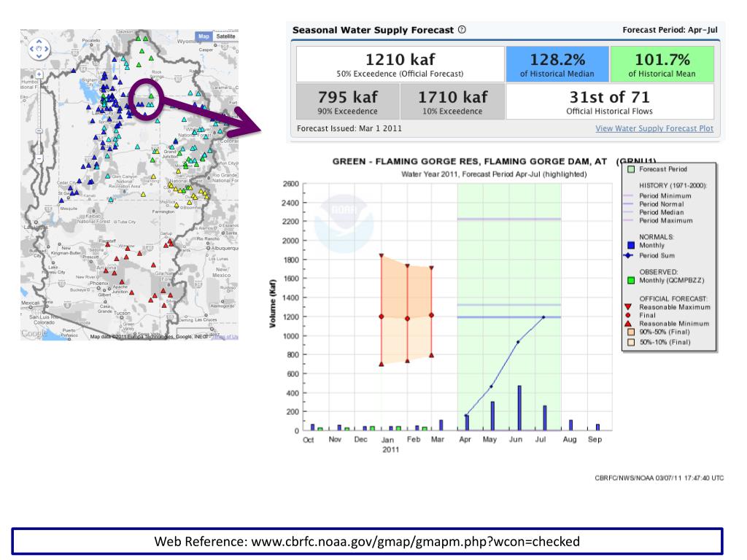Click the Reasonable Minimum legend triangle
The height and width of the screenshot is (560, 747).
(630, 323)
